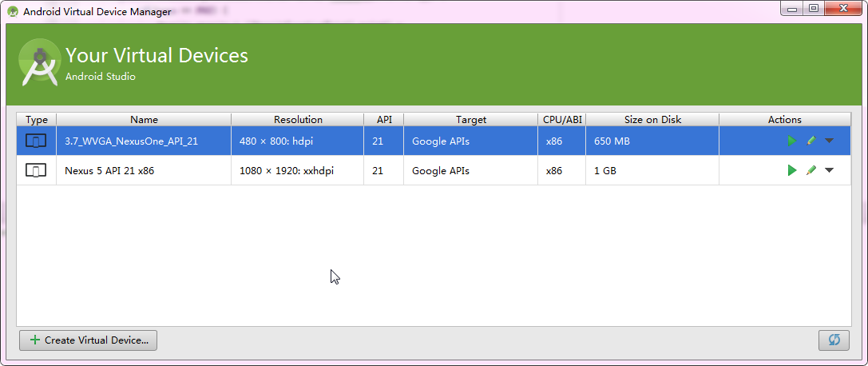Minimize the Android Virtual Device Manager window

791,8
